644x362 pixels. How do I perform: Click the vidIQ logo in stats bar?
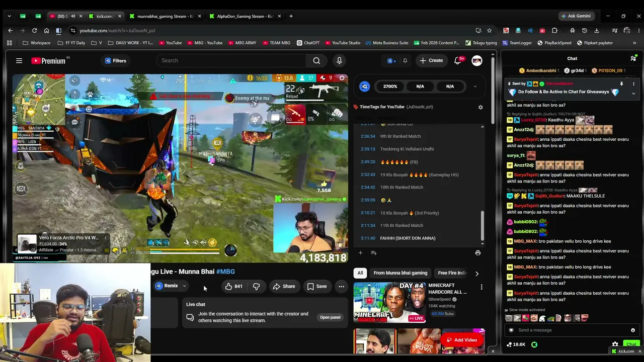click(365, 86)
